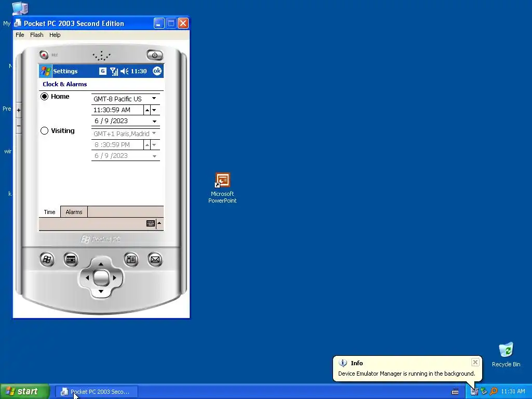
Task: Select the Visiting radio button
Action: tap(45, 130)
